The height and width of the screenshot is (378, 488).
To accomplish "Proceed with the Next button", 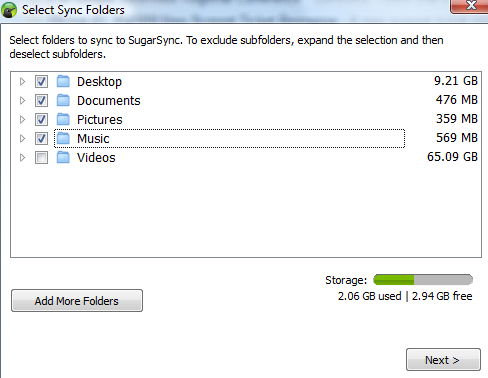I will 443,360.
